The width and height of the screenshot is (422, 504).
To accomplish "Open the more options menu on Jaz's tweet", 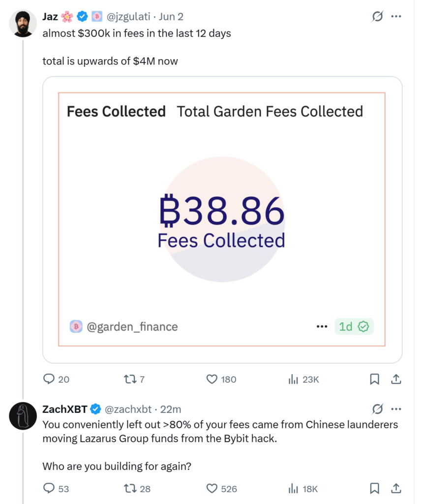I will (396, 16).
